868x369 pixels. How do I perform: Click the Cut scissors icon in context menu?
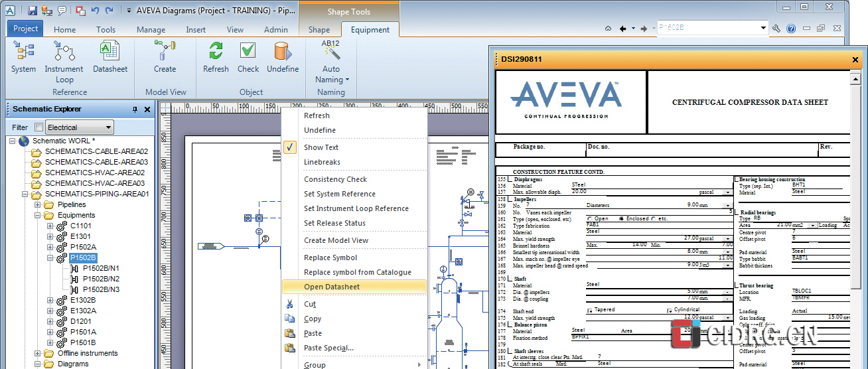click(x=289, y=304)
